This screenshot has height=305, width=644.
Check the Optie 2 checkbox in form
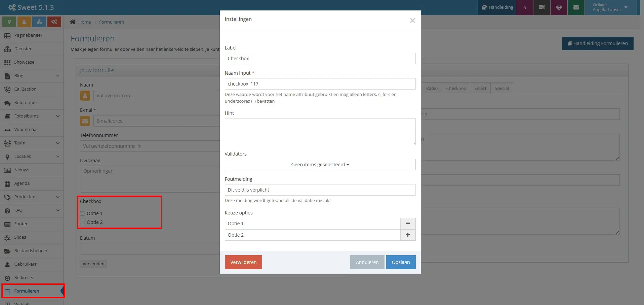click(82, 222)
